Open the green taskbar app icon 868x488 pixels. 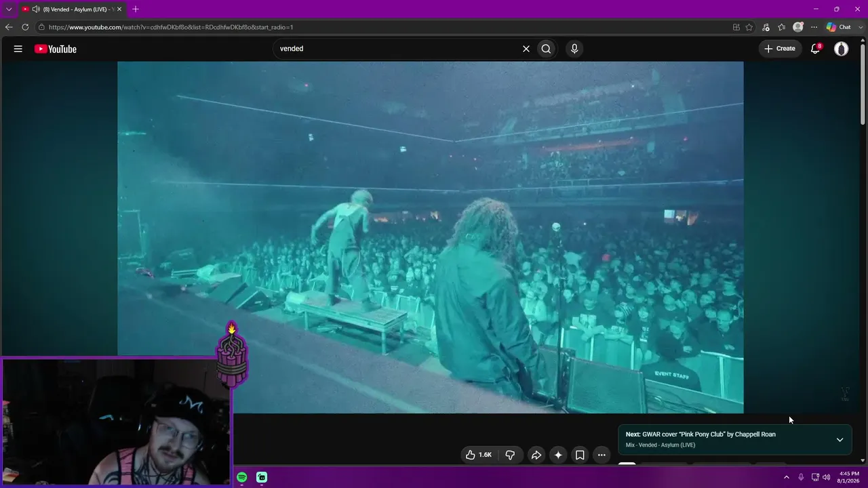(262, 477)
